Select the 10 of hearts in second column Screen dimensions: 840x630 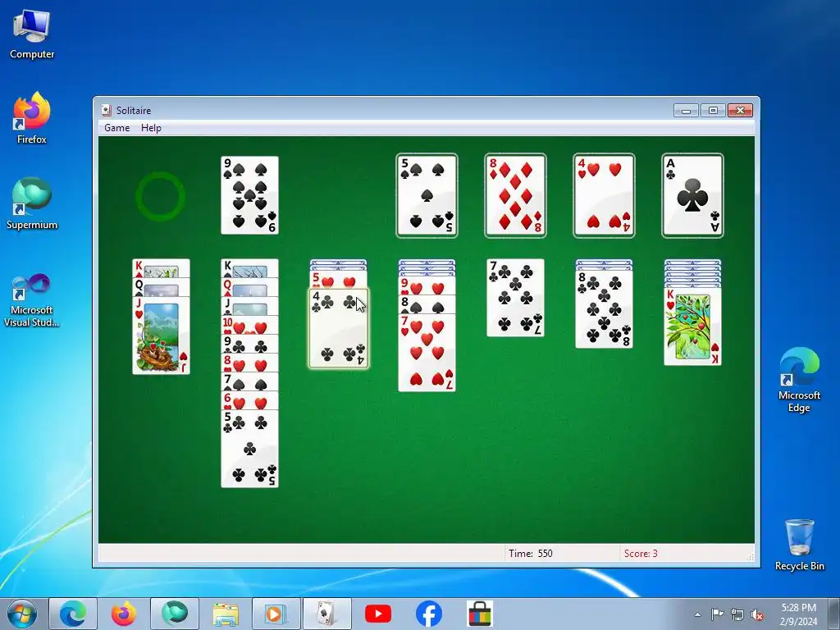pos(249,325)
